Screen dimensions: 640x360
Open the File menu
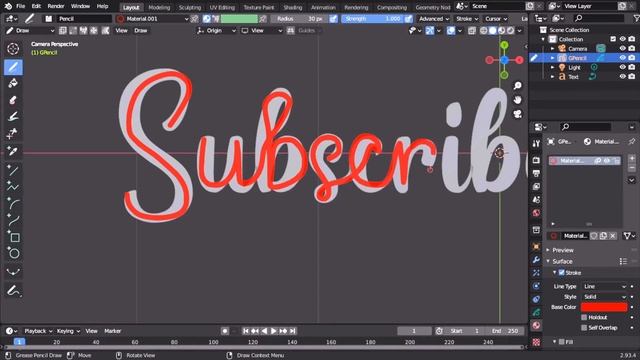20,6
